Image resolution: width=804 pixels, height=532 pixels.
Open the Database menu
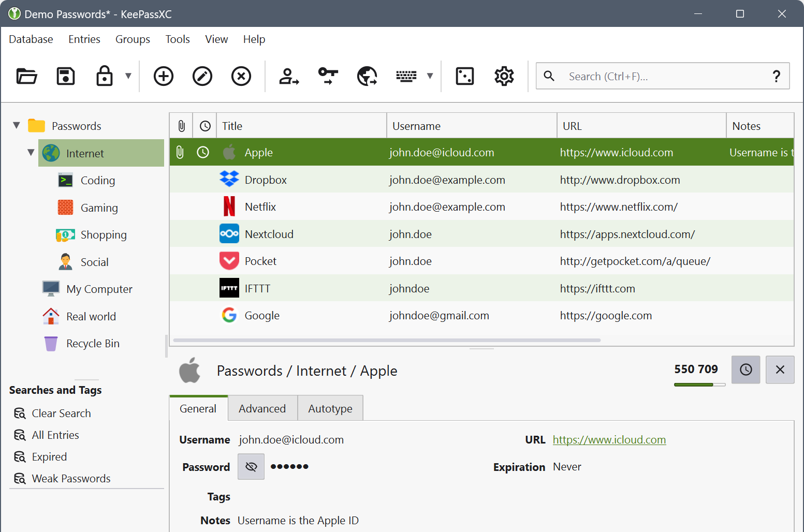click(31, 39)
